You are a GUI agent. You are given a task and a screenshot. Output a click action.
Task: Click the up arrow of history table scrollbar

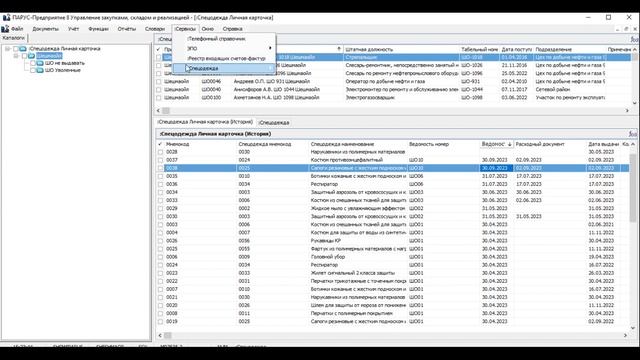[x=633, y=144]
